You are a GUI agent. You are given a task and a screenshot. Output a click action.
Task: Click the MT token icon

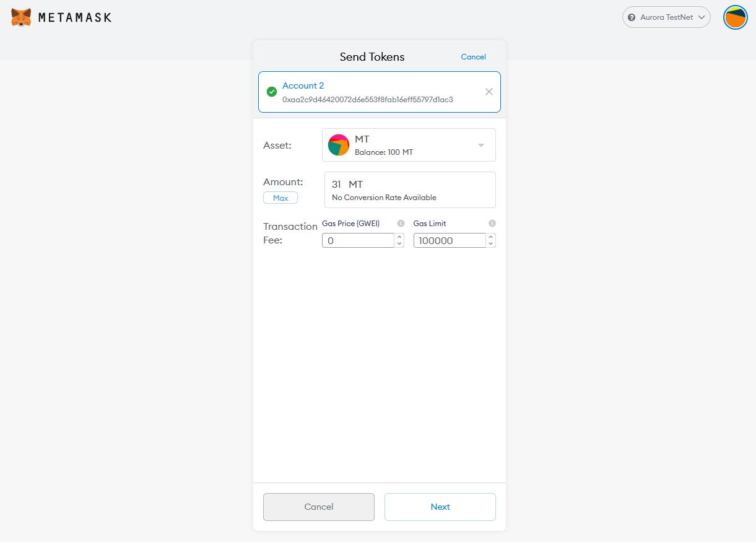click(x=339, y=145)
